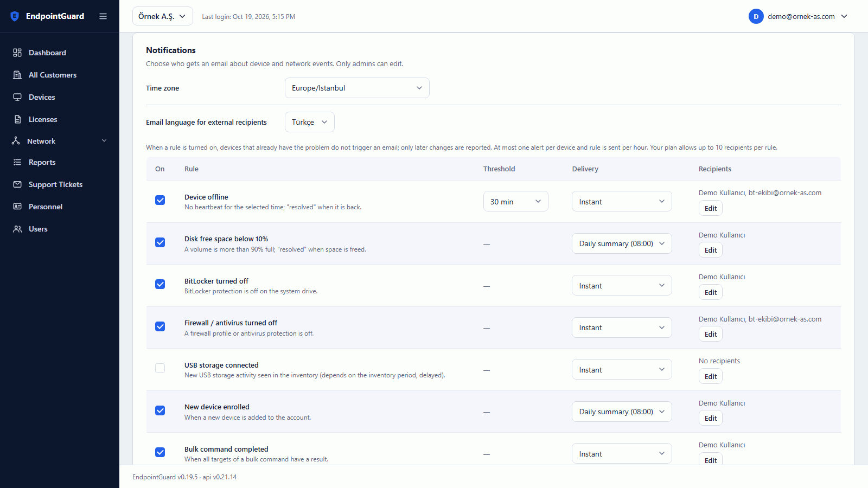Enable the USB storage connected rule
Screen dimensions: 868x488
coord(160,368)
